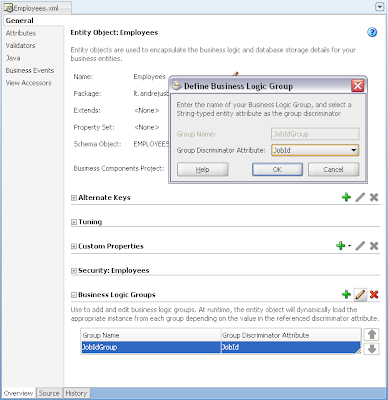Image resolution: width=388 pixels, height=400 pixels.
Task: Add a new alternate key
Action: tap(346, 197)
